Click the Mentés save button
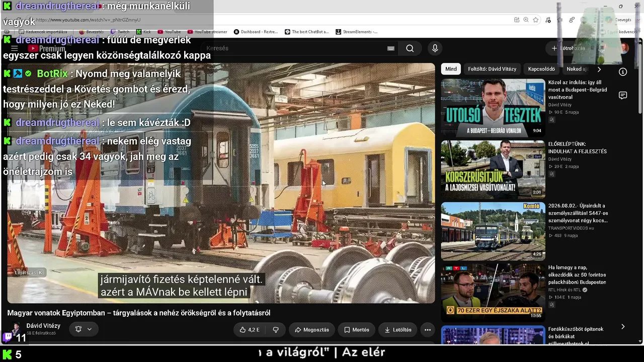This screenshot has height=362, width=644. 356,330
